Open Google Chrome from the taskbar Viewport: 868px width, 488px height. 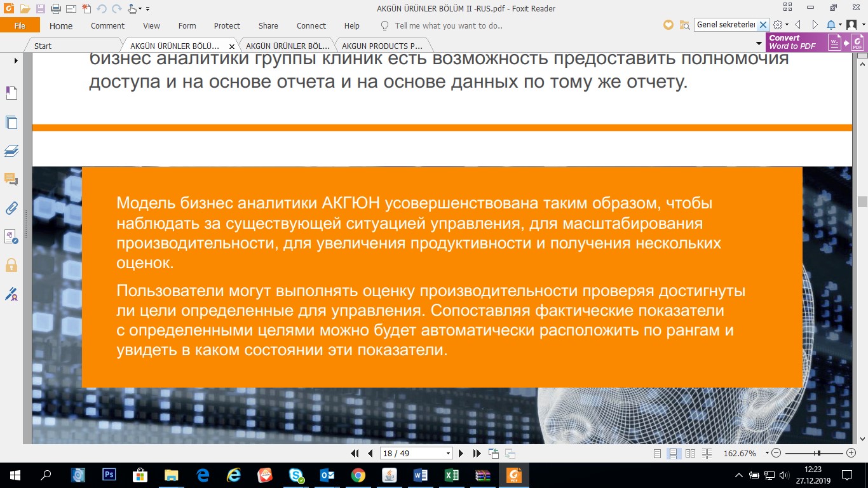pos(358,475)
